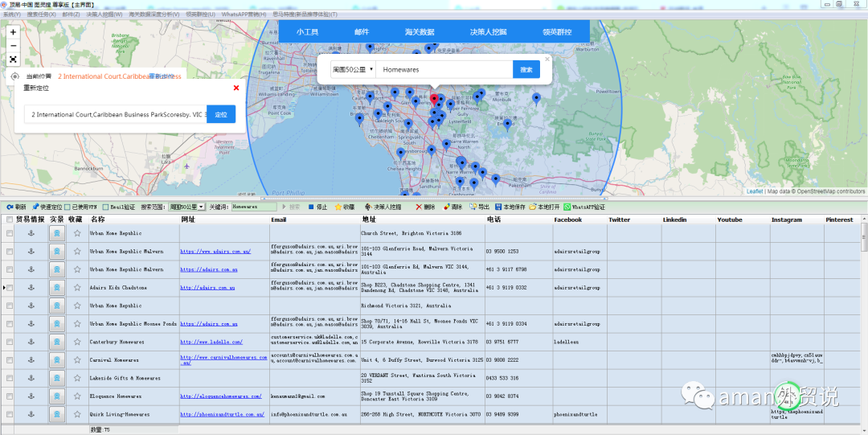Click the 重新定位 link beside current position
Viewport: 868px width, 435px height.
tap(162, 76)
